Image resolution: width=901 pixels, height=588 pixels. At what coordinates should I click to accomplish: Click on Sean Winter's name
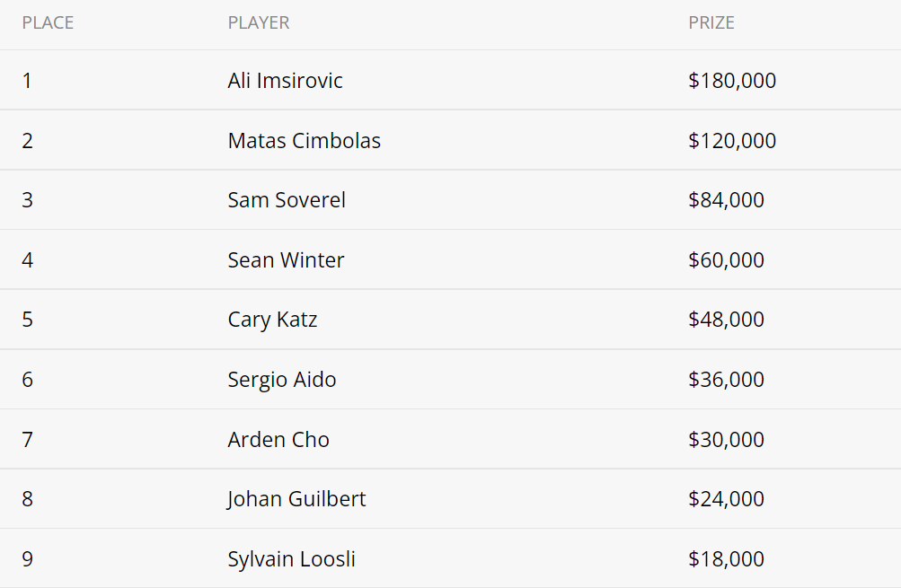(x=286, y=260)
